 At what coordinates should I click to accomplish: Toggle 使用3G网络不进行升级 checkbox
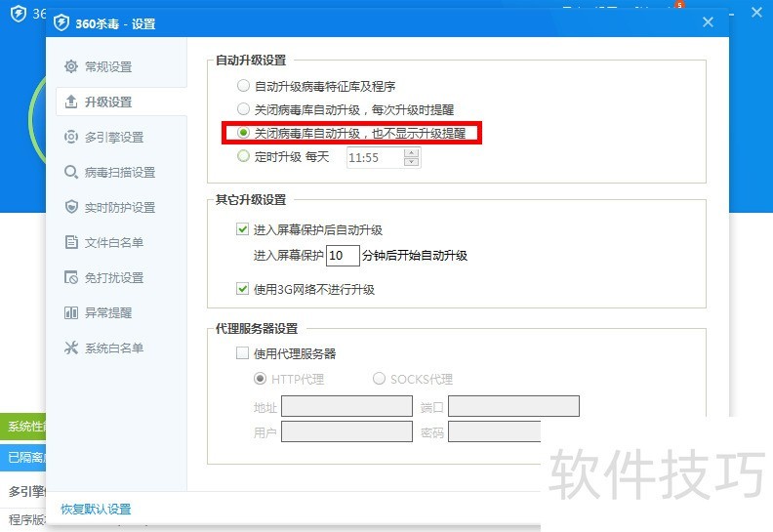(242, 288)
